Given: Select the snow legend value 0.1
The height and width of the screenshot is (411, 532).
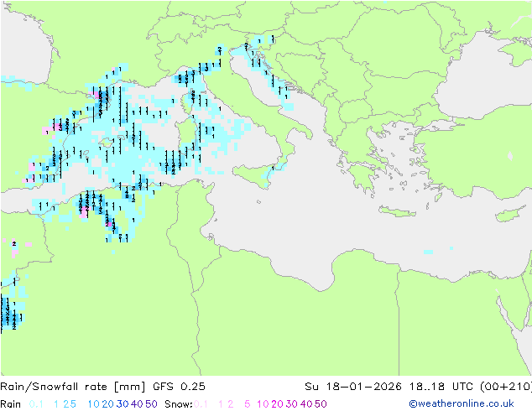Looking at the screenshot, I should click(x=201, y=404).
